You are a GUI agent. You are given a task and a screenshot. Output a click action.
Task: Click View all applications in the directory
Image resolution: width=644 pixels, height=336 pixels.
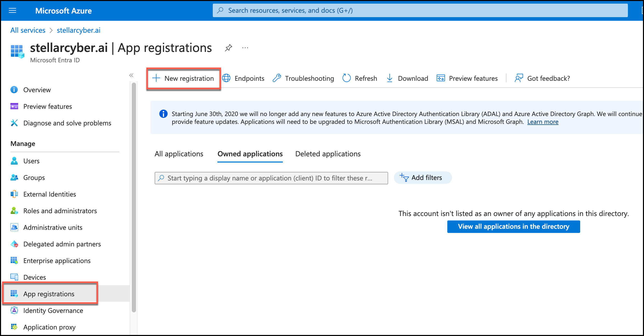click(513, 227)
